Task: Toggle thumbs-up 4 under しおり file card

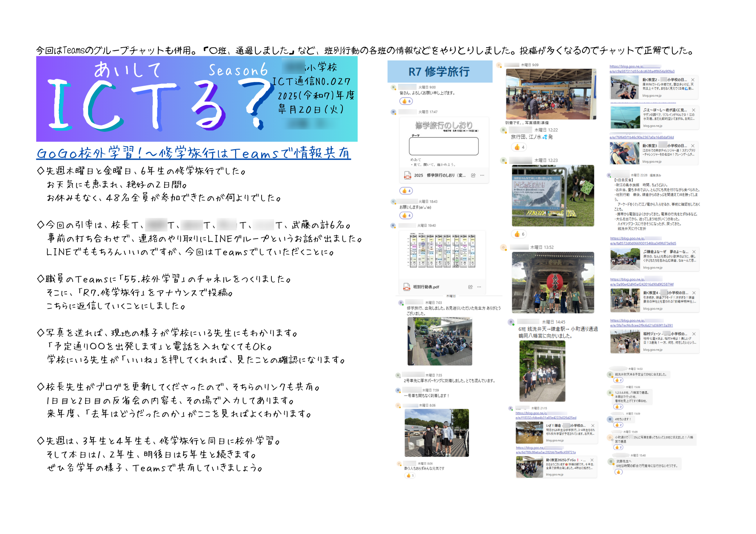Action: tap(406, 191)
